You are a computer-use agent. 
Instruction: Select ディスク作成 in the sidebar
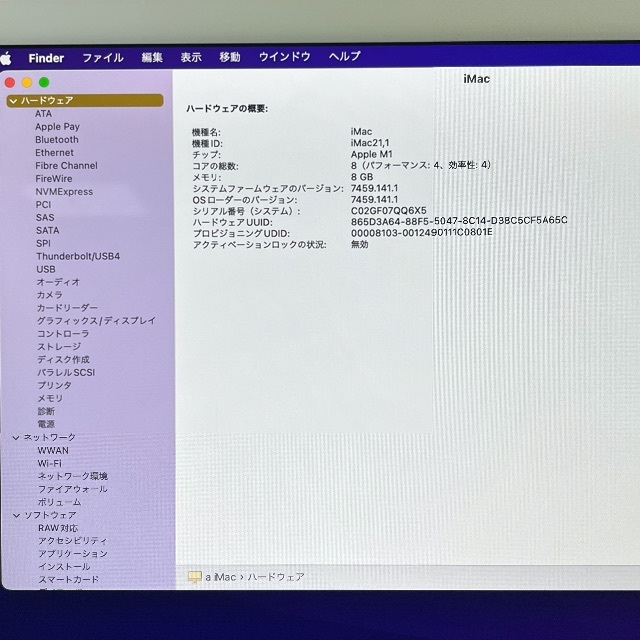tap(63, 360)
